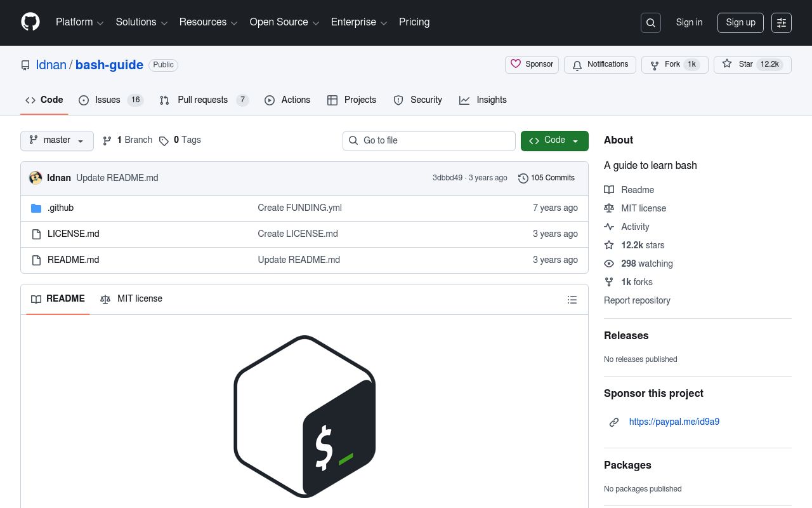The image size is (812, 508).
Task: Expand the green Code dropdown
Action: (x=554, y=140)
